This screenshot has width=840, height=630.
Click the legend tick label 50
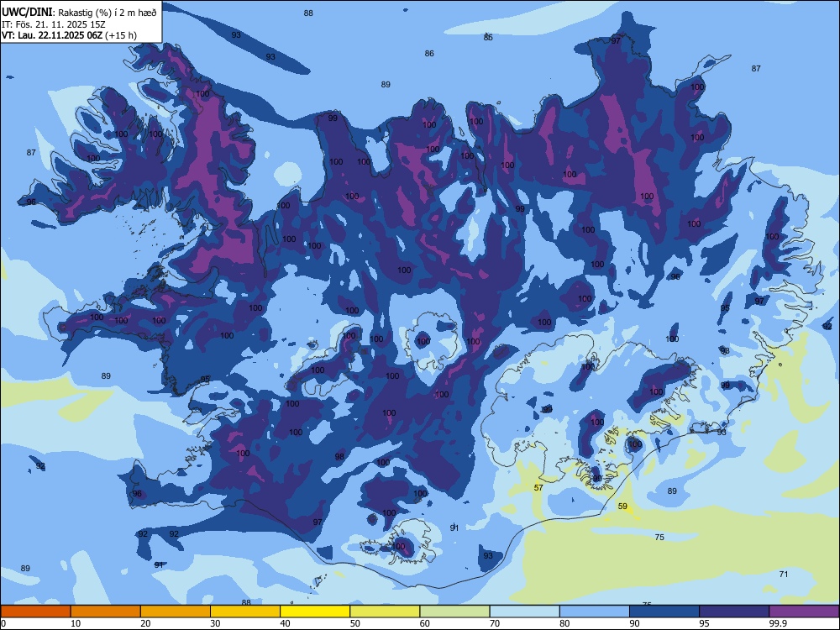355,623
